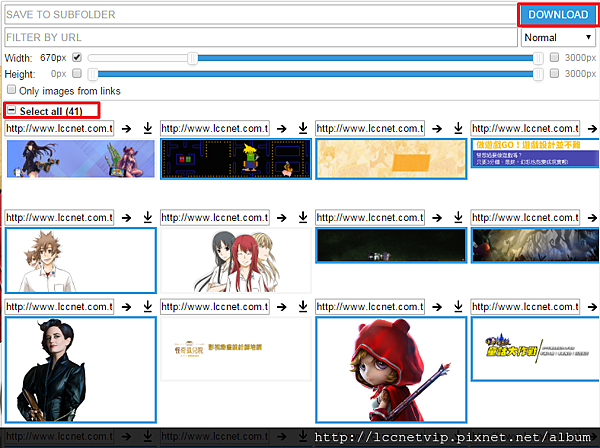Deselect the Pac-Man banner thumbnail
Image resolution: width=600 pixels, height=448 pixels.
pos(236,159)
